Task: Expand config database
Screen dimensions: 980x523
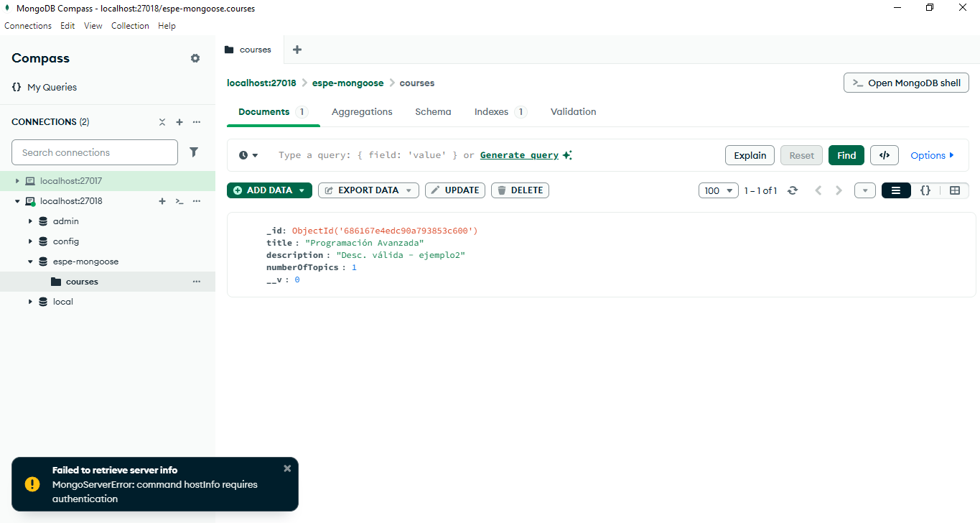Action: coord(30,241)
